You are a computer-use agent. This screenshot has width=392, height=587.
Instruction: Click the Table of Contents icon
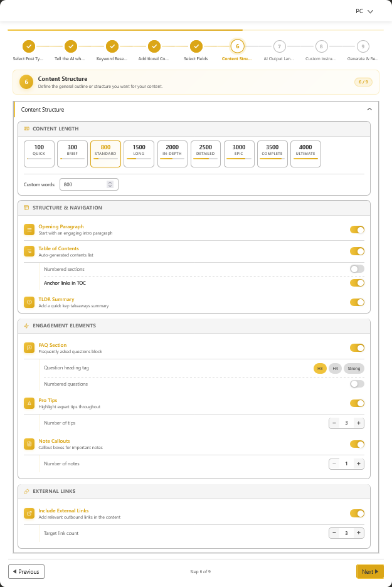click(29, 251)
